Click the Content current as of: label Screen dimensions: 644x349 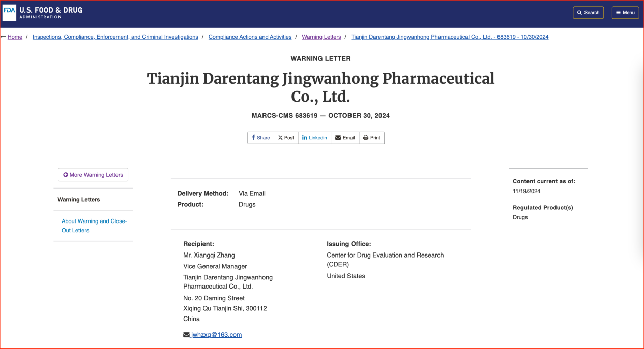point(544,181)
